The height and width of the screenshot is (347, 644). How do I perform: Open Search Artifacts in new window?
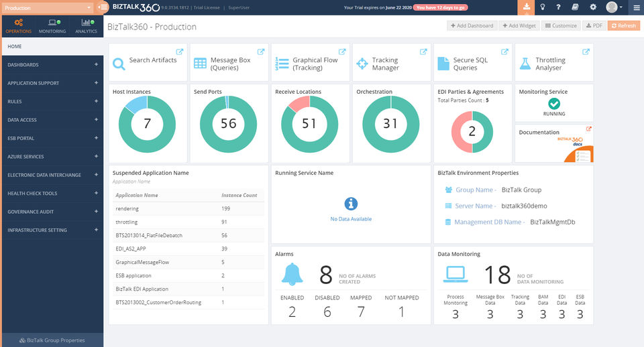point(179,52)
